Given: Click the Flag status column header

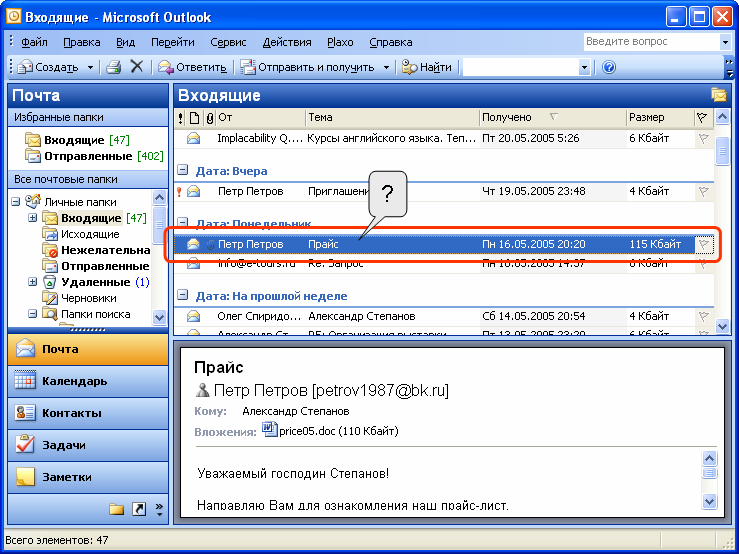Looking at the screenshot, I should 702,117.
